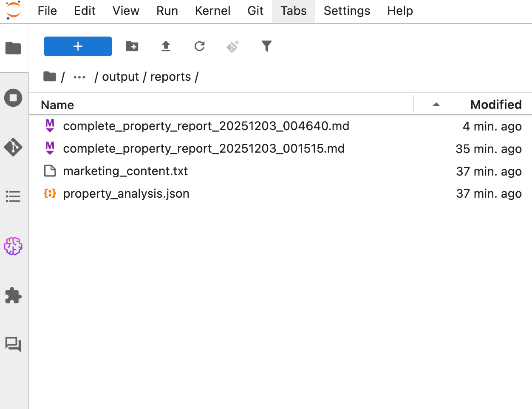Screen dimensions: 532x409
Task: Open the chat comments sidebar panel
Action: coord(13,344)
